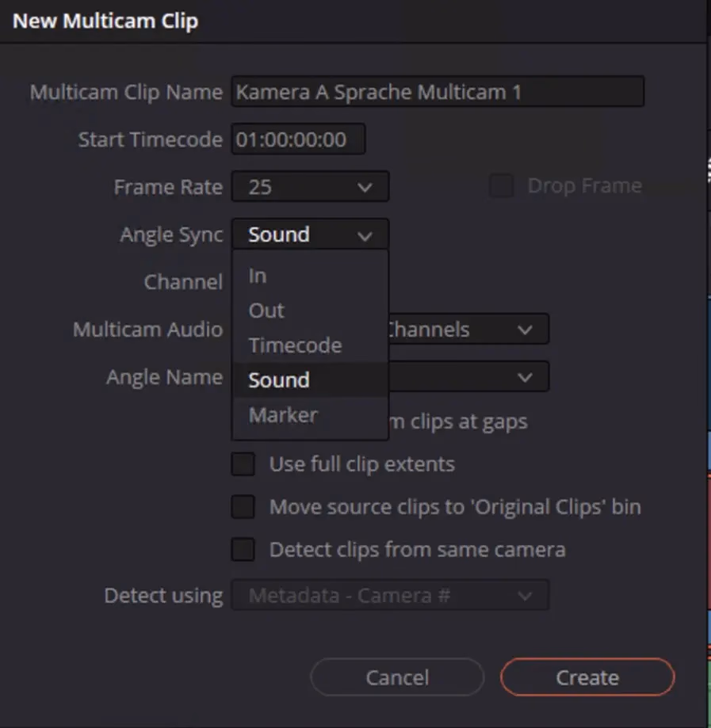Edit the Multicam Clip Name field
Screen dimensions: 711x728
click(438, 91)
